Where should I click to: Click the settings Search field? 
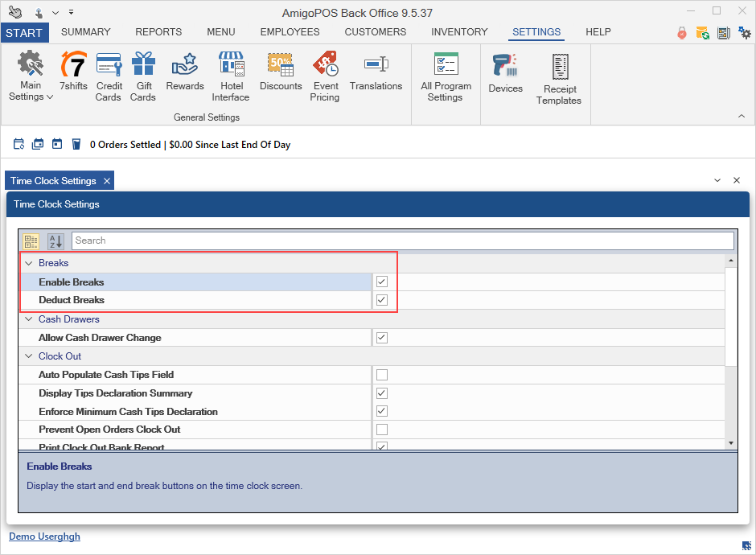[403, 240]
